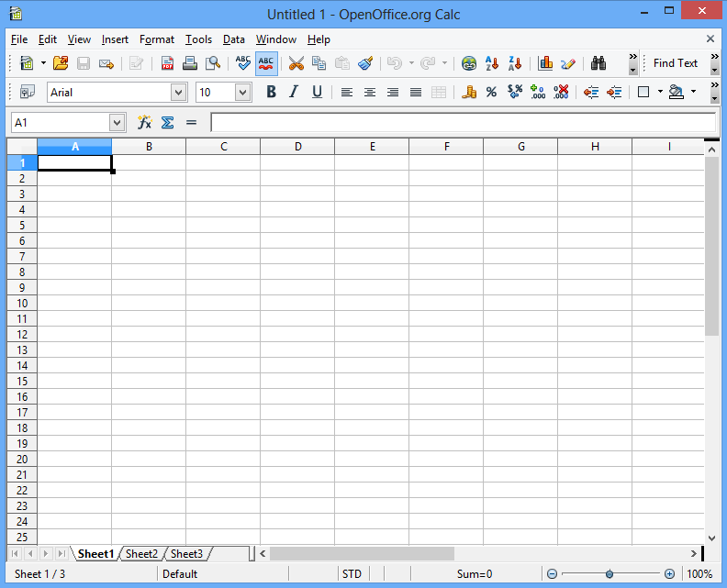The height and width of the screenshot is (588, 727).
Task: Click column header D
Action: [x=297, y=147]
